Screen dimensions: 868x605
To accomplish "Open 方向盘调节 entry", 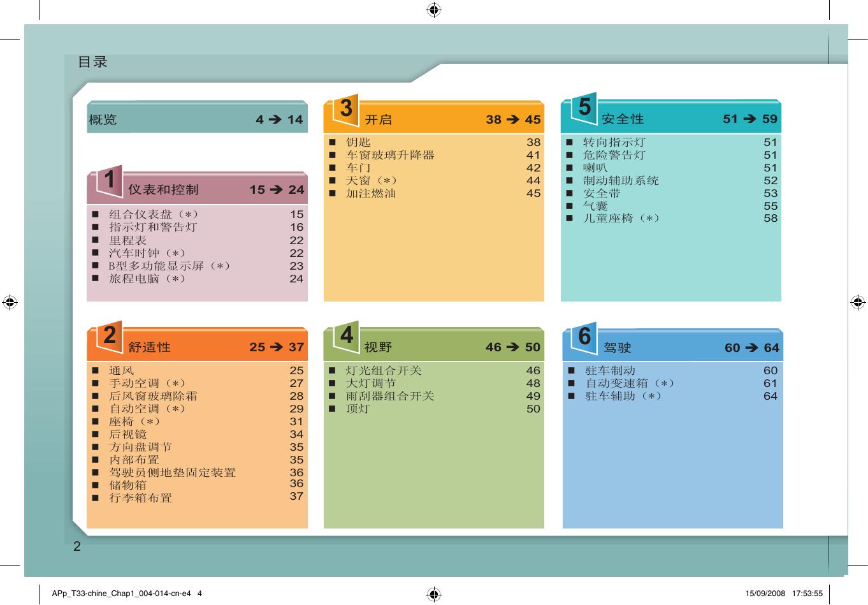I will coord(140,447).
